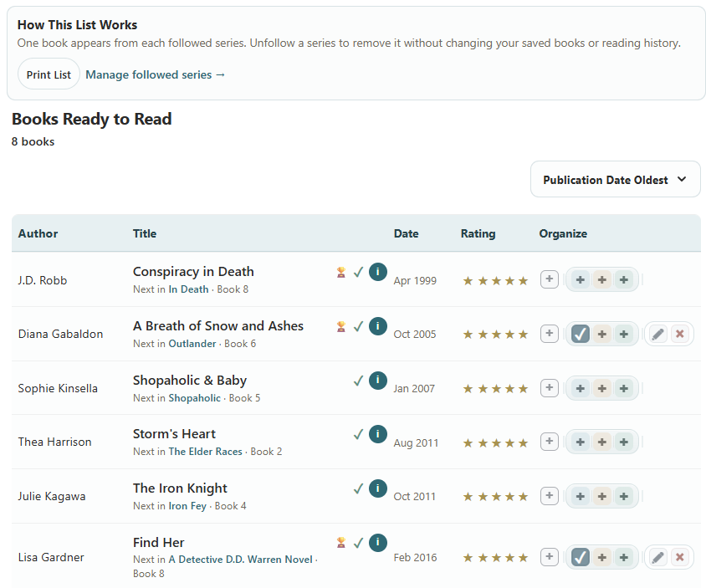Click date Aug 2011

coord(416,443)
